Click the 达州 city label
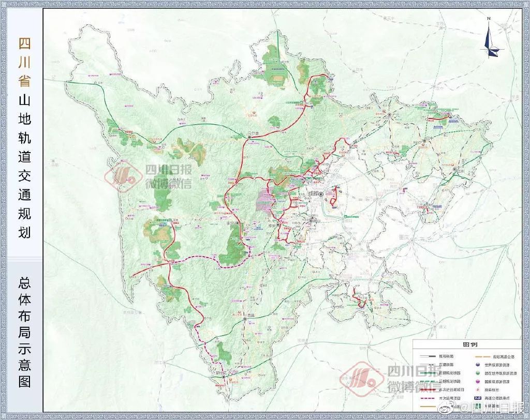Image resolution: width=530 pixels, height=420 pixels. click(x=462, y=171)
